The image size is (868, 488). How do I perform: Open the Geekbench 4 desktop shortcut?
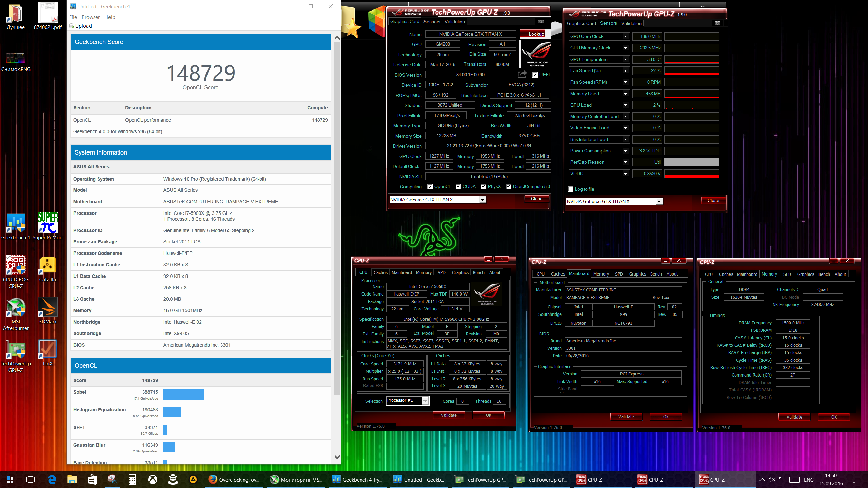(16, 226)
